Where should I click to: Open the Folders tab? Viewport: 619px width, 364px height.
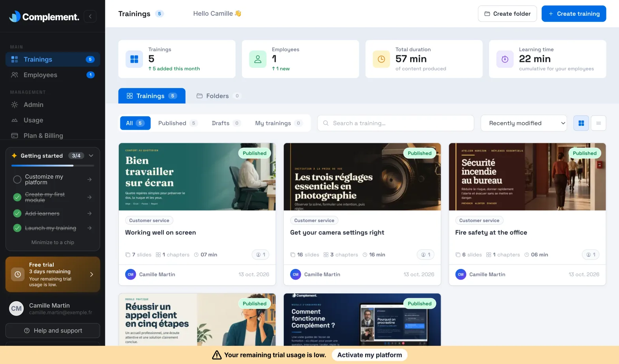[219, 96]
